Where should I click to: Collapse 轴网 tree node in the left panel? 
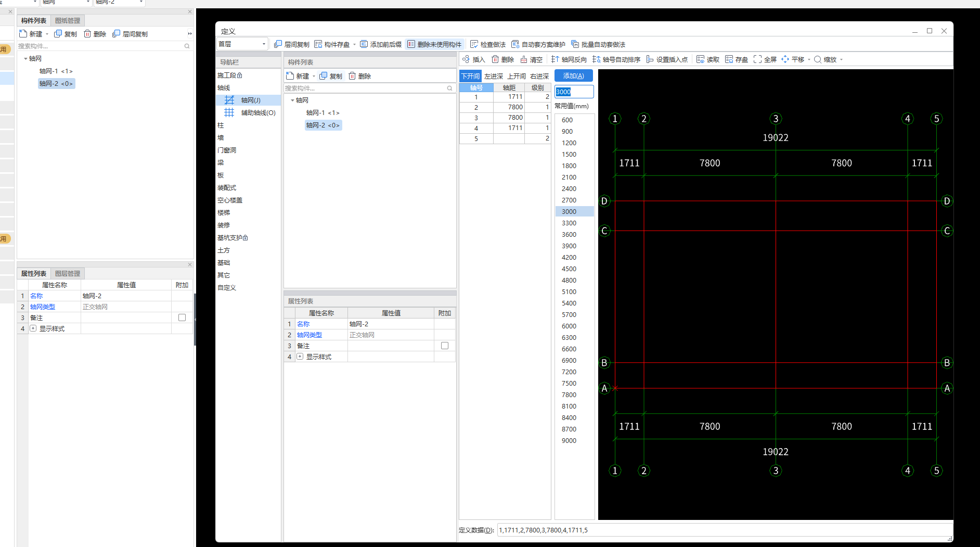[x=25, y=59]
